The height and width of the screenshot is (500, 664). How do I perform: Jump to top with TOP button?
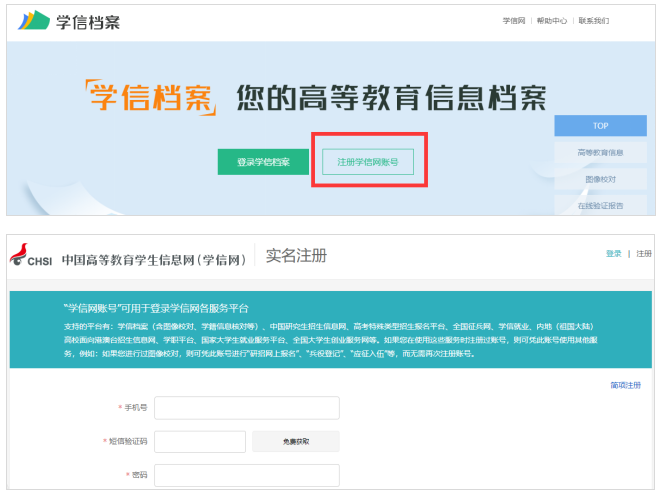pyautogui.click(x=600, y=126)
